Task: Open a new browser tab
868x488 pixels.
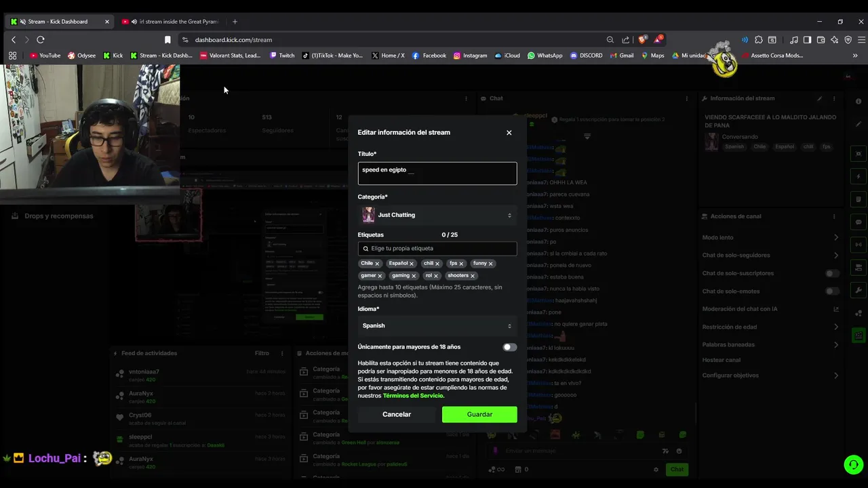Action: 235,22
